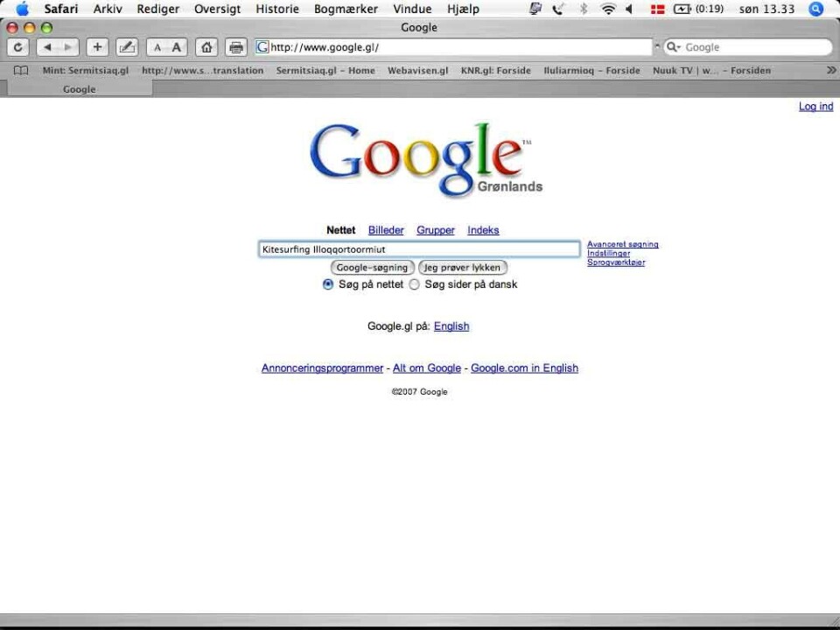Open the Vindue menu
This screenshot has width=840, height=630.
point(412,9)
